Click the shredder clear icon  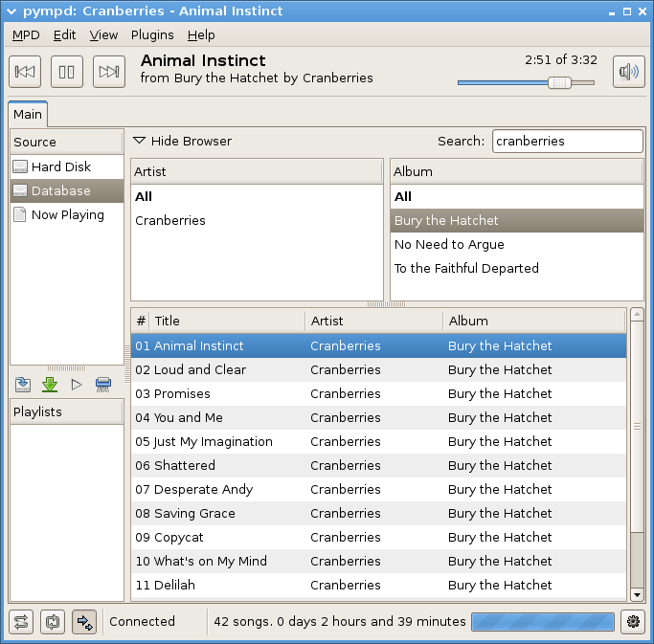(x=103, y=385)
